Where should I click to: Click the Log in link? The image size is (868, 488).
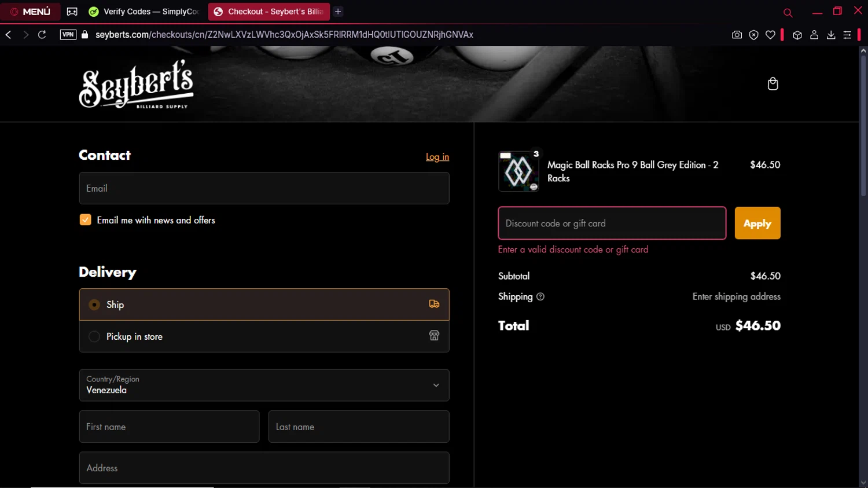tap(437, 157)
